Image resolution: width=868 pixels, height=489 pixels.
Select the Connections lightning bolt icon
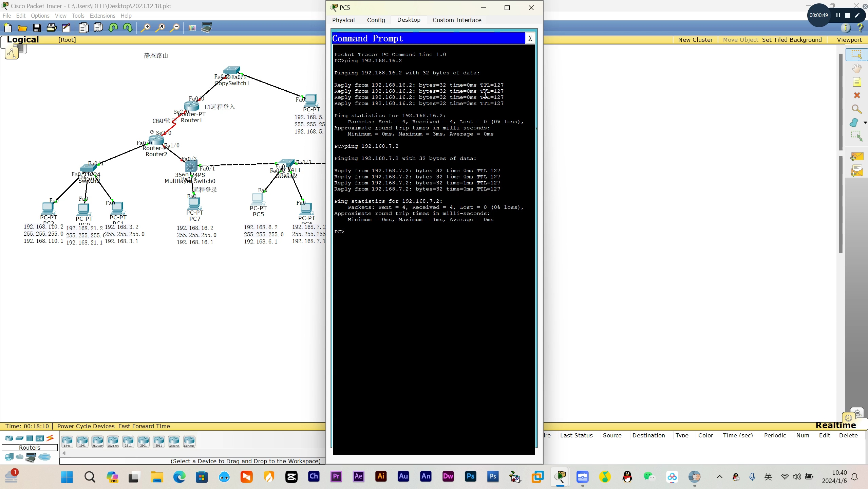pyautogui.click(x=50, y=438)
